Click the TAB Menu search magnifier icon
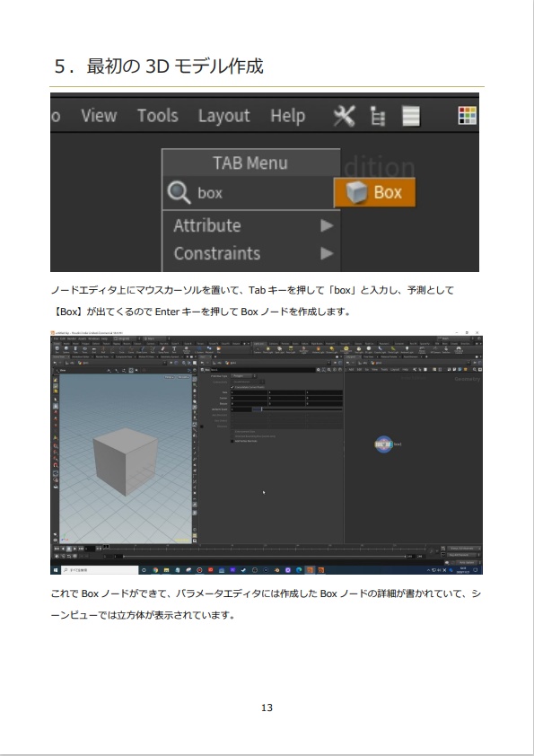The width and height of the screenshot is (534, 756). coord(179,192)
